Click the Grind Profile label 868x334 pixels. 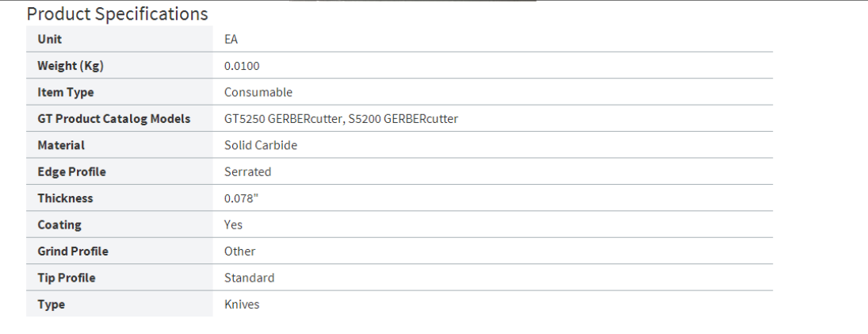coord(73,251)
